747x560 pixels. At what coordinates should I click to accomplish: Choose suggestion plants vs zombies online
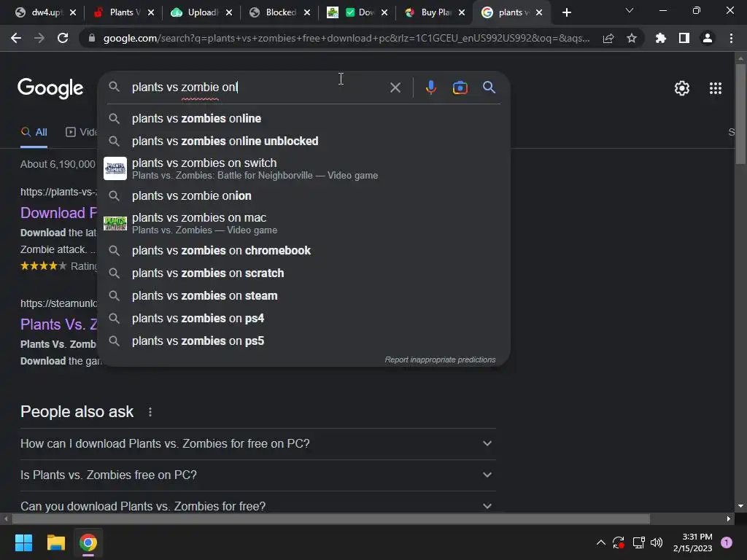(303, 119)
